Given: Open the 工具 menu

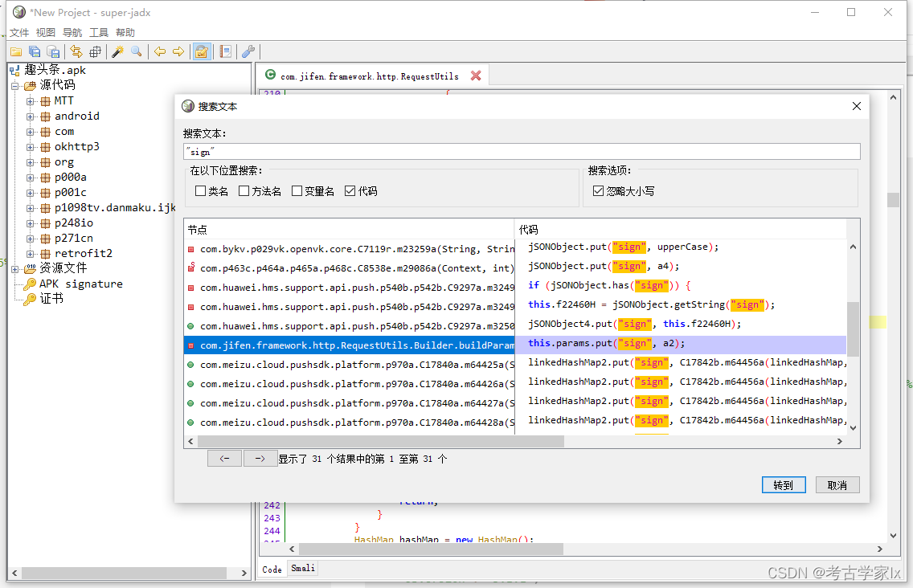Looking at the screenshot, I should [99, 32].
